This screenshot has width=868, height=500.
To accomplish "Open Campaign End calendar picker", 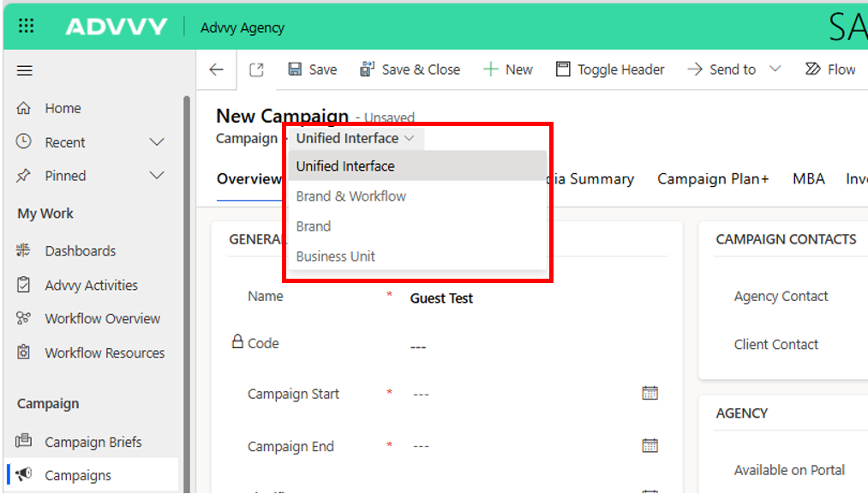I will pos(650,445).
